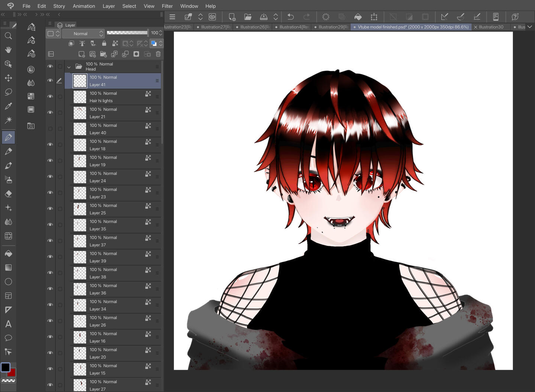This screenshot has width=535, height=392.
Task: Click the Undo arrow in toolbar
Action: (x=291, y=17)
